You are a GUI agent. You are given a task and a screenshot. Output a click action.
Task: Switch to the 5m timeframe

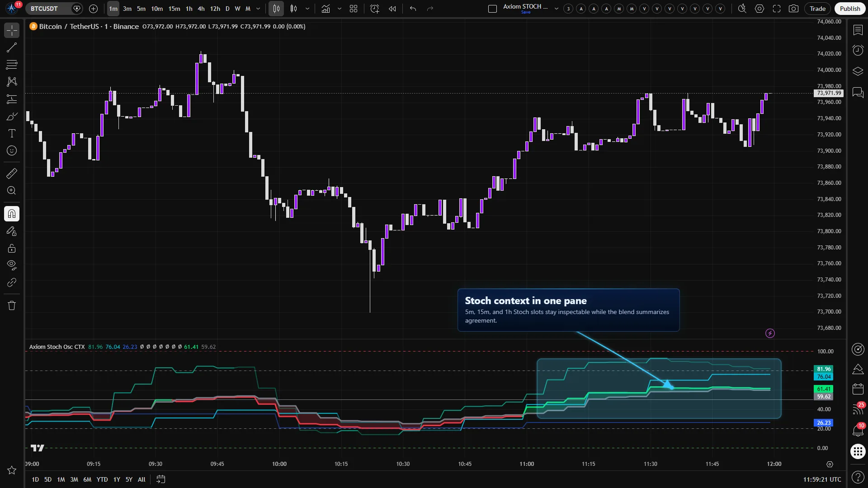142,9
